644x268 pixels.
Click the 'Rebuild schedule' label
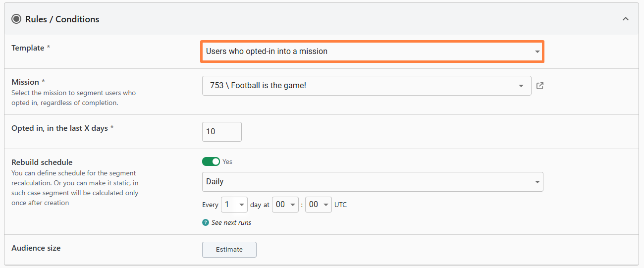click(42, 162)
